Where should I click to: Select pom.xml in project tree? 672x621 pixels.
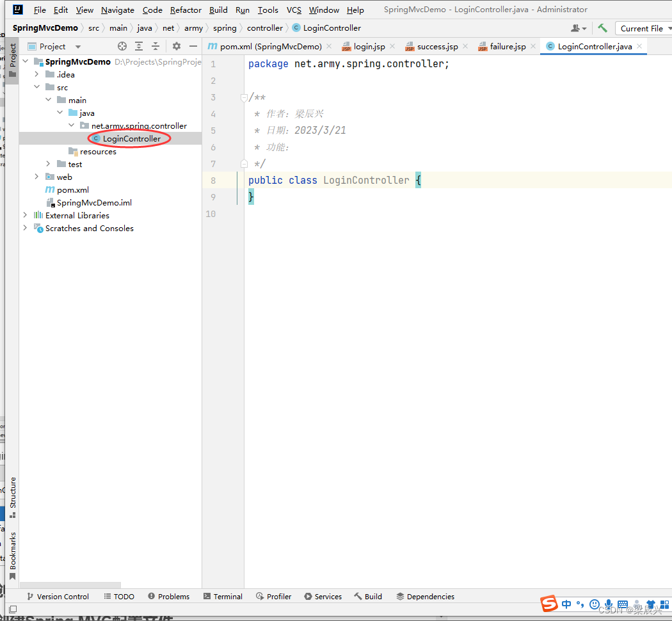pos(72,190)
